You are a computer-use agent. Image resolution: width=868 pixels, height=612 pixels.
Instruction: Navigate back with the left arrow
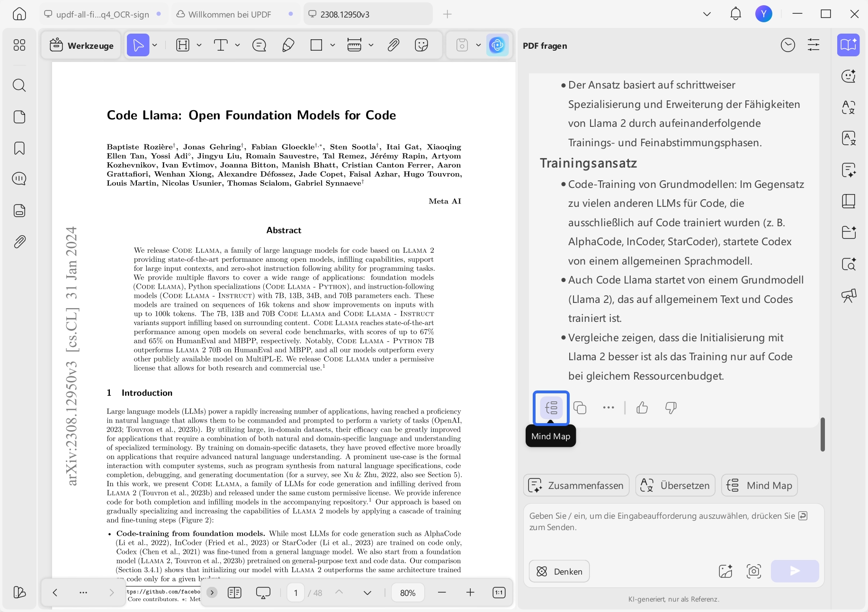click(55, 593)
